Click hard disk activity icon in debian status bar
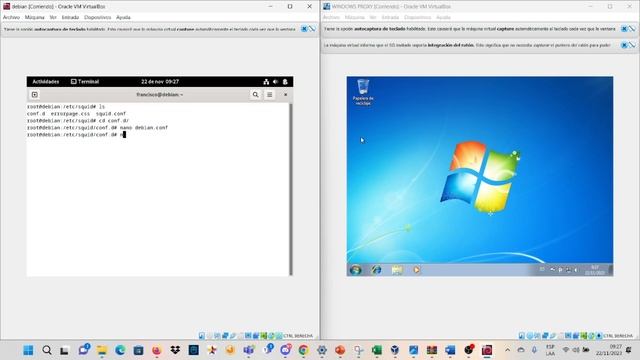Viewport: 640px width, 360px height. (x=202, y=336)
